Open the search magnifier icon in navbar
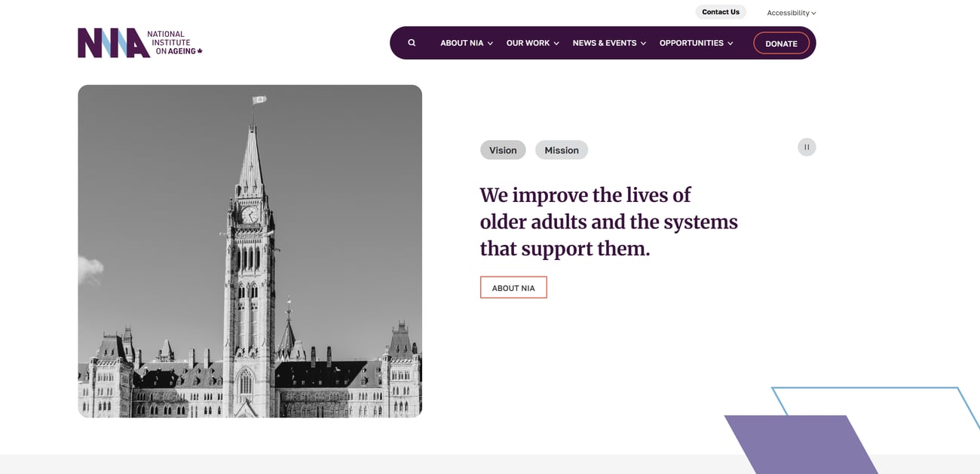This screenshot has height=474, width=980. 412,43
